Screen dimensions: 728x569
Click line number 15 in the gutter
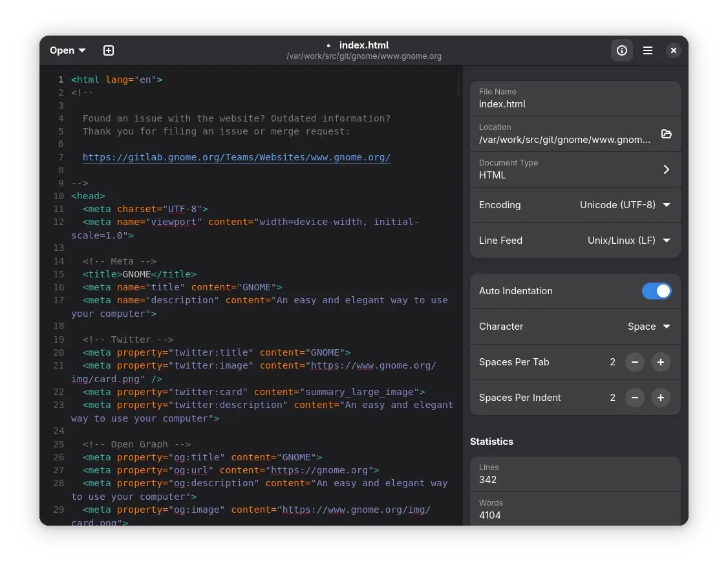[x=58, y=274]
